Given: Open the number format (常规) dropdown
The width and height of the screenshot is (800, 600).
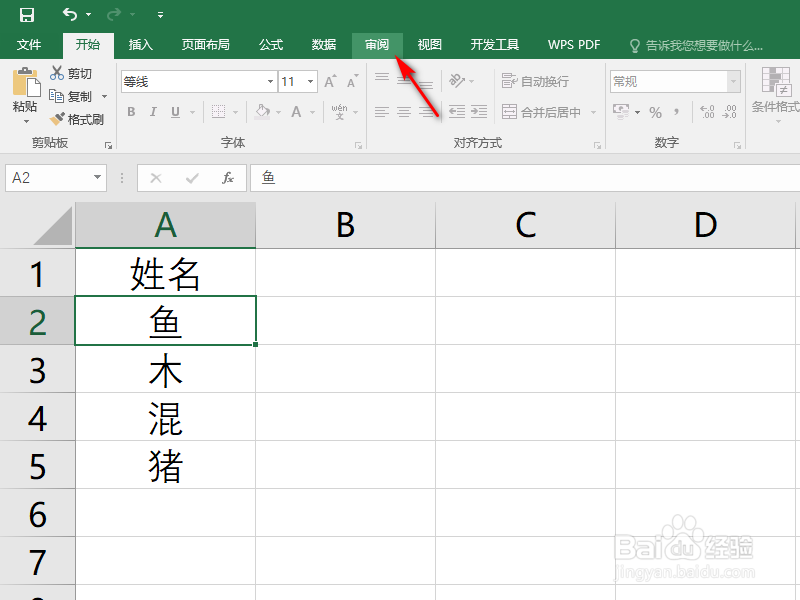Looking at the screenshot, I should tap(735, 80).
